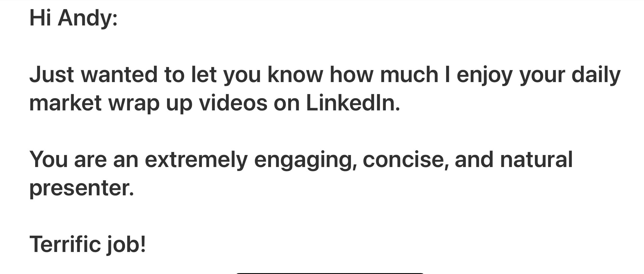Click the word "enjoy" in the message
644x274 pixels.
(485, 75)
